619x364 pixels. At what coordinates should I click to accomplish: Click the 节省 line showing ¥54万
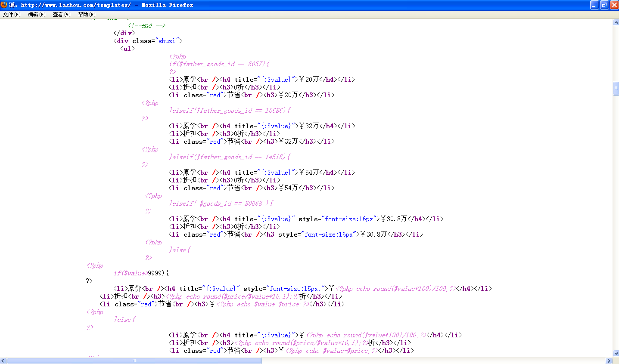[x=252, y=188]
